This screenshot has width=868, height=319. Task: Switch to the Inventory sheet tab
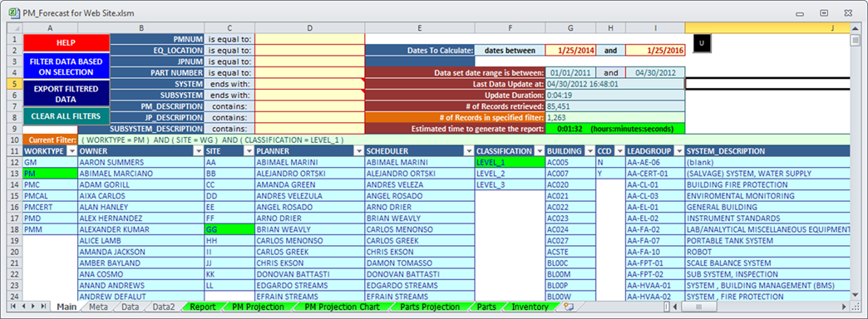tap(530, 307)
